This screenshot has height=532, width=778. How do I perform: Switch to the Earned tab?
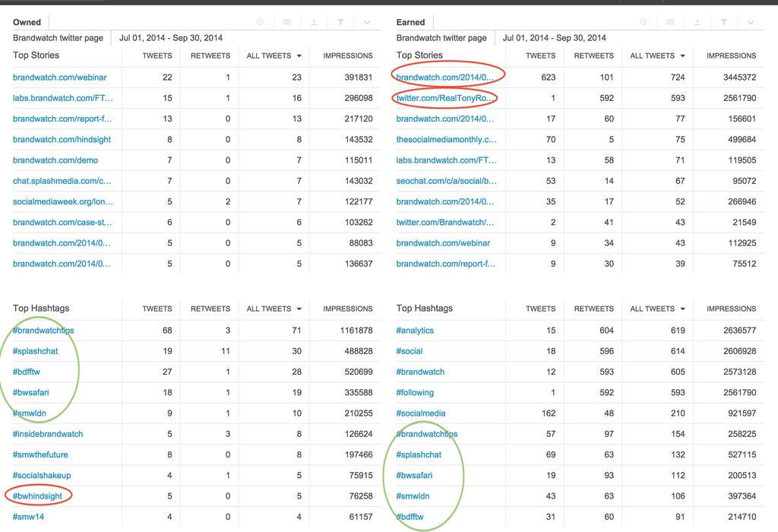pyautogui.click(x=410, y=22)
